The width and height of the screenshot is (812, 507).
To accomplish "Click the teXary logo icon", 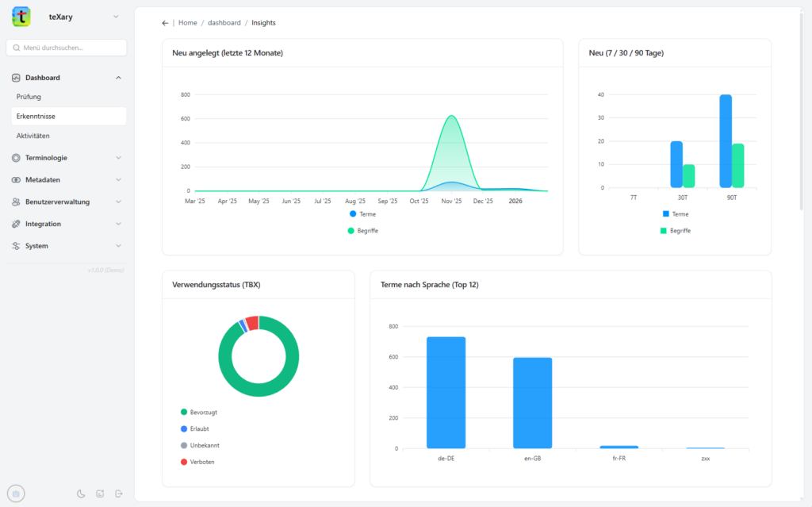I will pyautogui.click(x=21, y=16).
